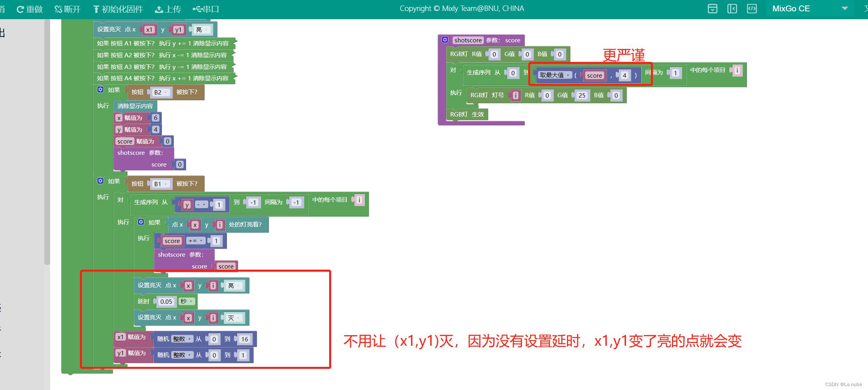Click the 如果 按钮 A3 被按下 collapsed block

(x=163, y=67)
